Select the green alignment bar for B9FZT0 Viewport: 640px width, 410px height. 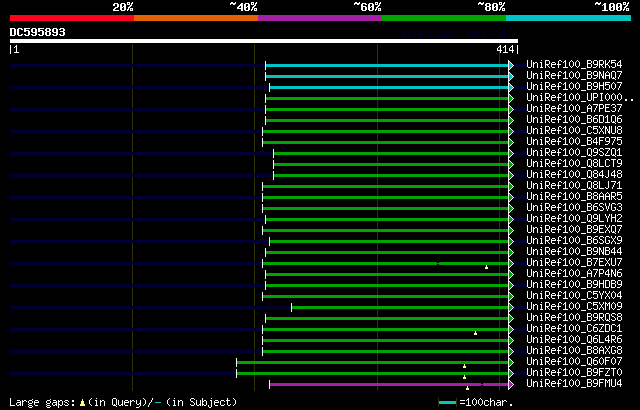(373, 374)
